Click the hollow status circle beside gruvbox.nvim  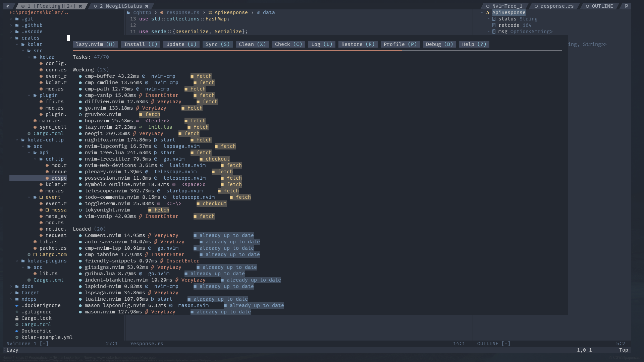point(80,114)
